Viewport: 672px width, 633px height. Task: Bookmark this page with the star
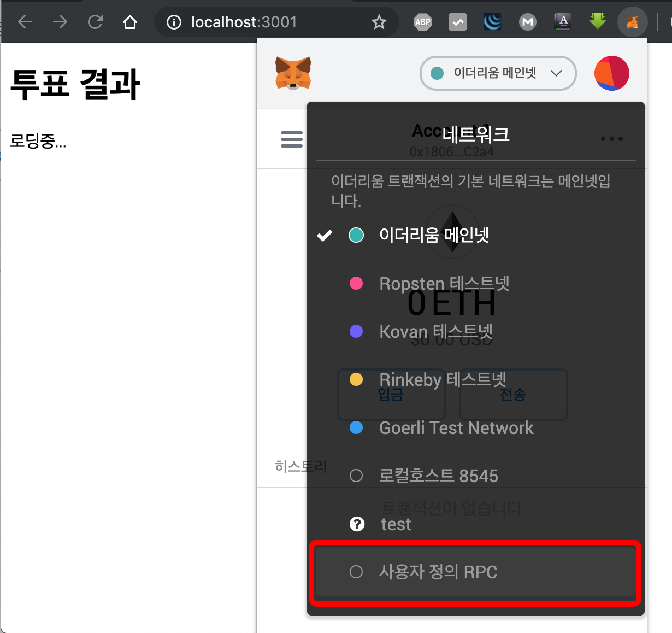pyautogui.click(x=379, y=22)
